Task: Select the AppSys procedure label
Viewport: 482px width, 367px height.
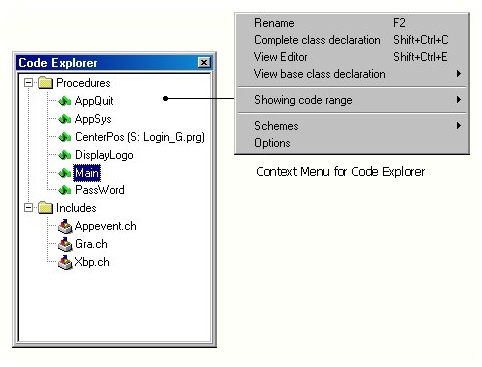Action: pos(93,119)
